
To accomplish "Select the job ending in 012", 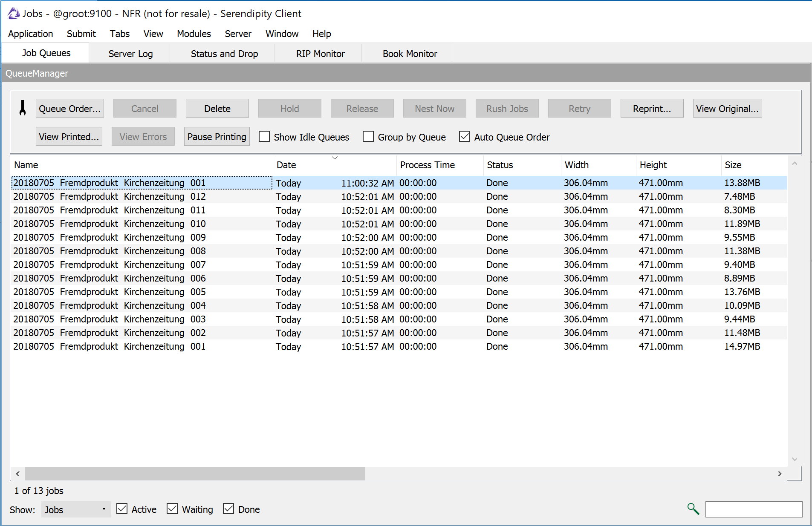I will (399, 196).
